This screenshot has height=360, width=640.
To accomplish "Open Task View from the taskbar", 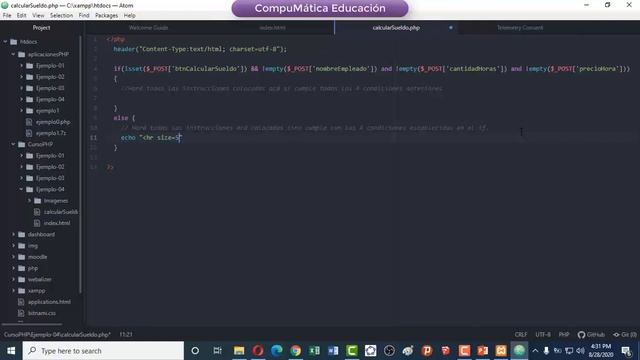I will pyautogui.click(x=217, y=351).
